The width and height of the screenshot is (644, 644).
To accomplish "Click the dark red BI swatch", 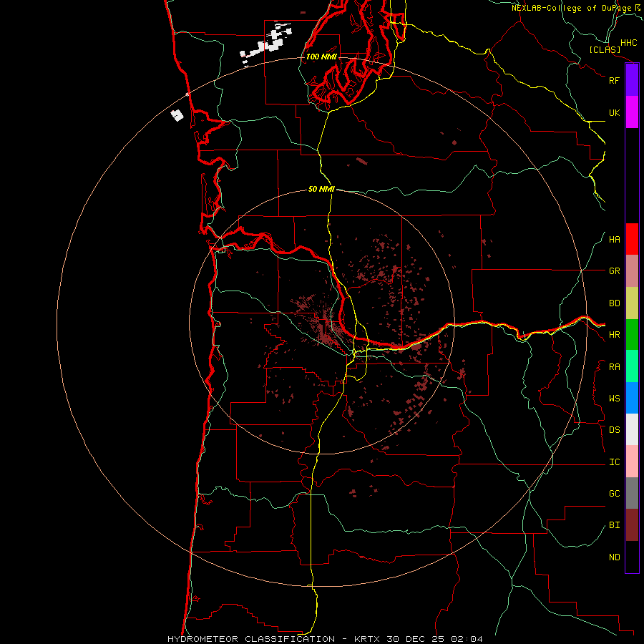I will [632, 525].
